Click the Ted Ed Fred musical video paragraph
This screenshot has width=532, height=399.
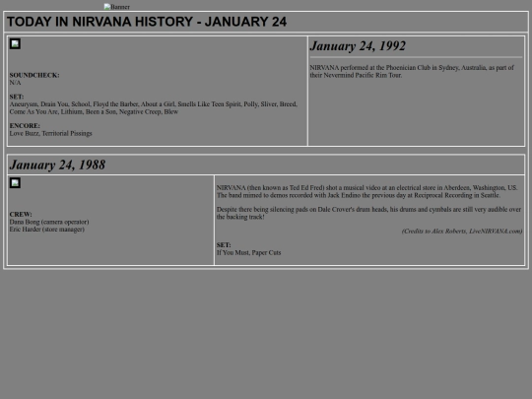(x=366, y=191)
